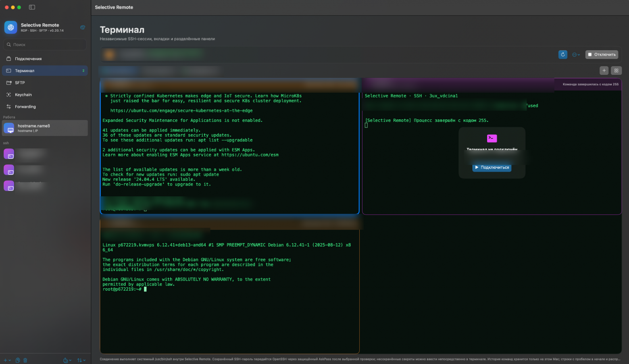Click the pink terminal icon in disconnected overlay
Image resolution: width=629 pixels, height=364 pixels.
tap(492, 138)
